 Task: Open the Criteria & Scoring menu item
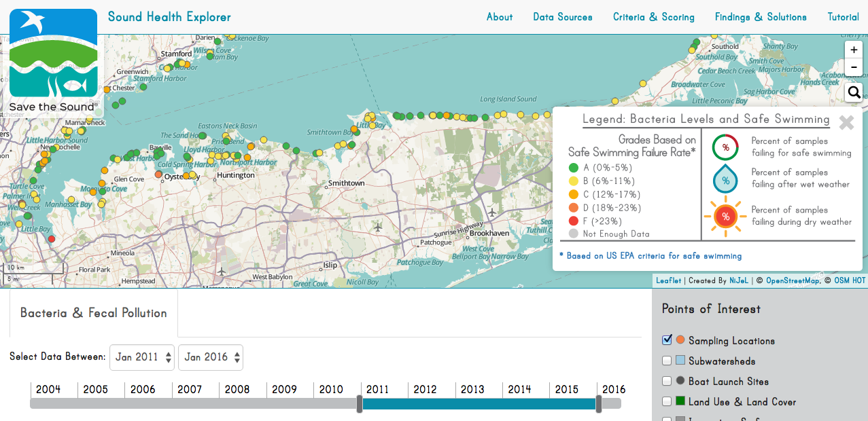653,17
